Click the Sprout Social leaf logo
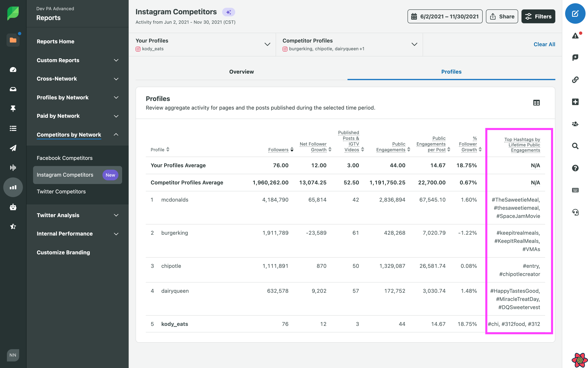 tap(13, 13)
